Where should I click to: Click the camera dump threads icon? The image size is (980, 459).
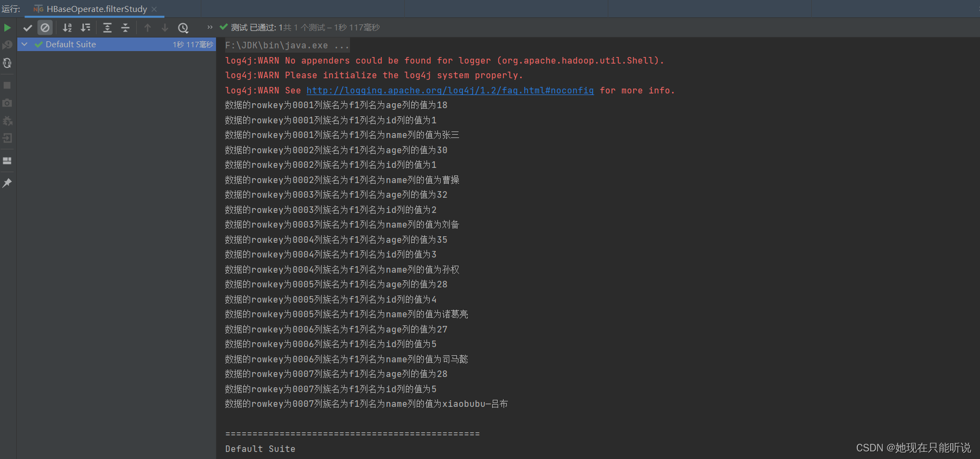click(x=8, y=103)
